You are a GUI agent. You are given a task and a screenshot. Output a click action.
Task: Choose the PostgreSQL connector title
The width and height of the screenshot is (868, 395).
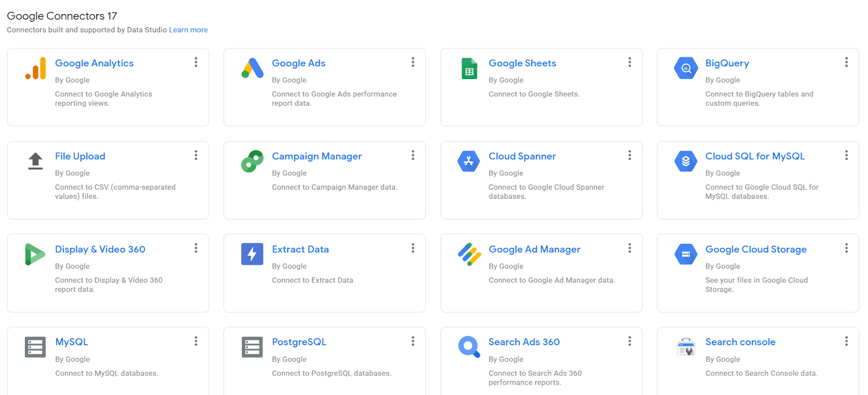[299, 342]
